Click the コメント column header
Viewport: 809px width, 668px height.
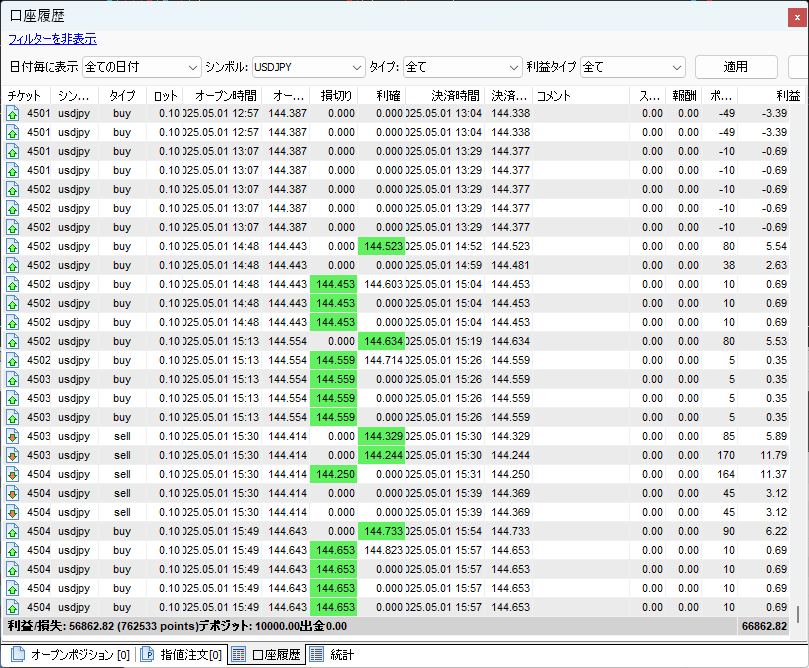click(x=581, y=95)
